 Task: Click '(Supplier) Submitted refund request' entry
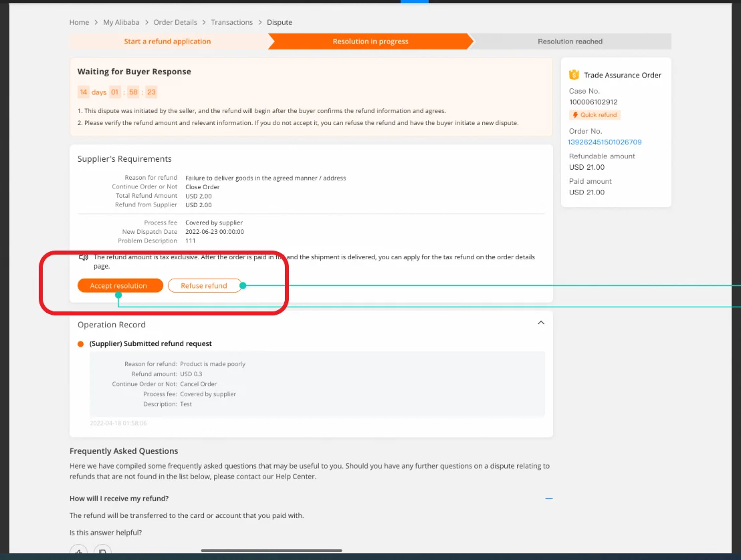pos(150,343)
